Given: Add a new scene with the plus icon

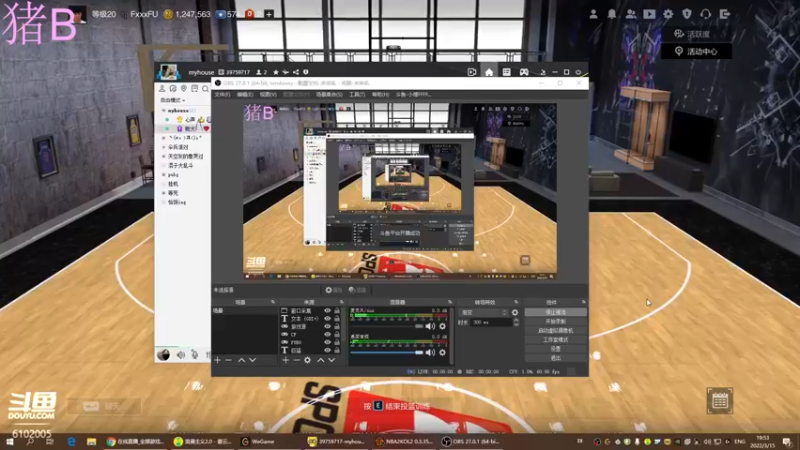Looking at the screenshot, I should pyautogui.click(x=218, y=360).
